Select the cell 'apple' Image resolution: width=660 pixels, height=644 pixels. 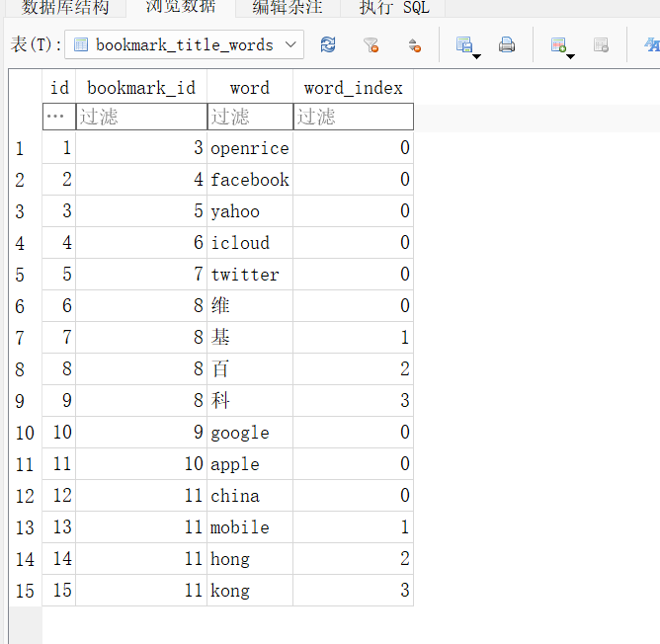click(250, 464)
